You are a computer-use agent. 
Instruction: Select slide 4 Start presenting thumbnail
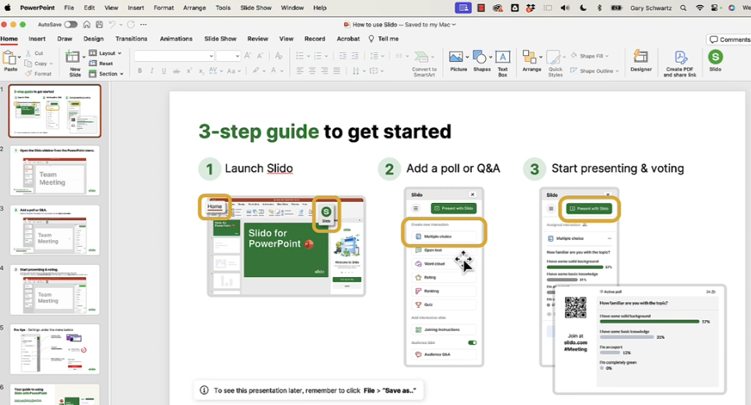point(55,290)
